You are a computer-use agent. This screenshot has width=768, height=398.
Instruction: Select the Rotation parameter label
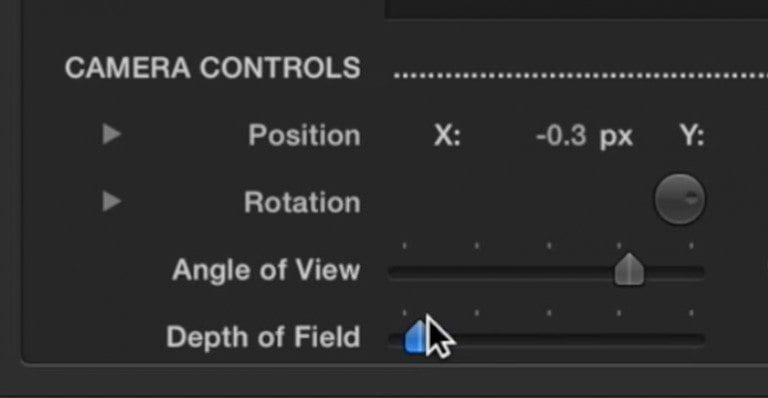[302, 202]
